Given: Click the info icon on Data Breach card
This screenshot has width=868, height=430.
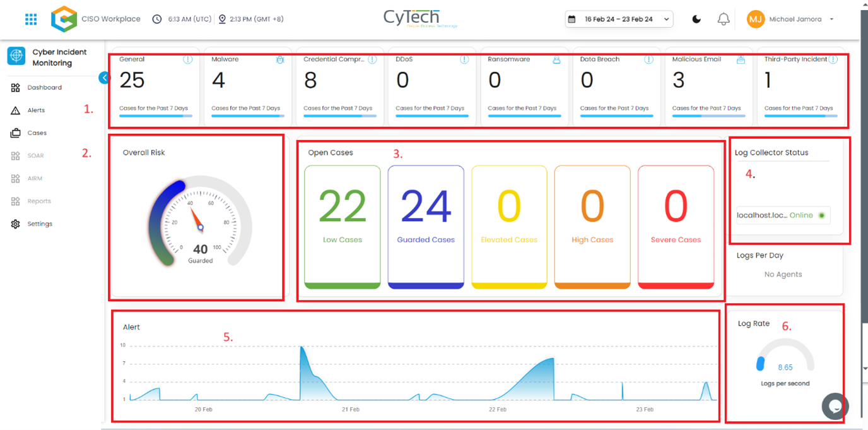Looking at the screenshot, I should coord(648,59).
